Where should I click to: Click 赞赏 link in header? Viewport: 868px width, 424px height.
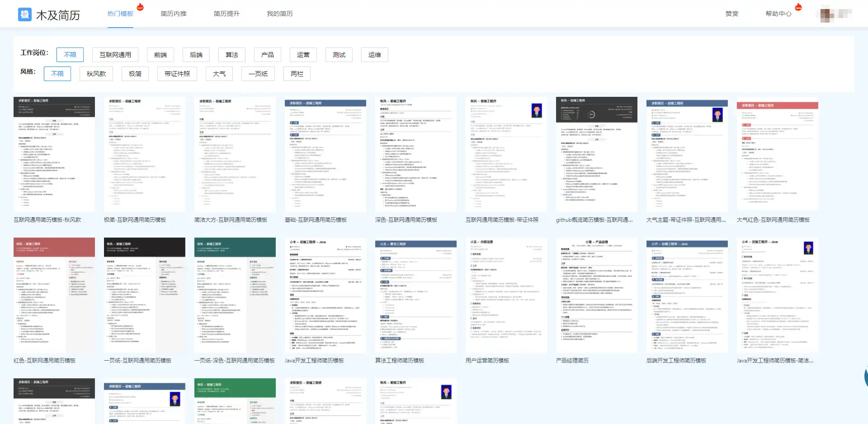pos(732,14)
